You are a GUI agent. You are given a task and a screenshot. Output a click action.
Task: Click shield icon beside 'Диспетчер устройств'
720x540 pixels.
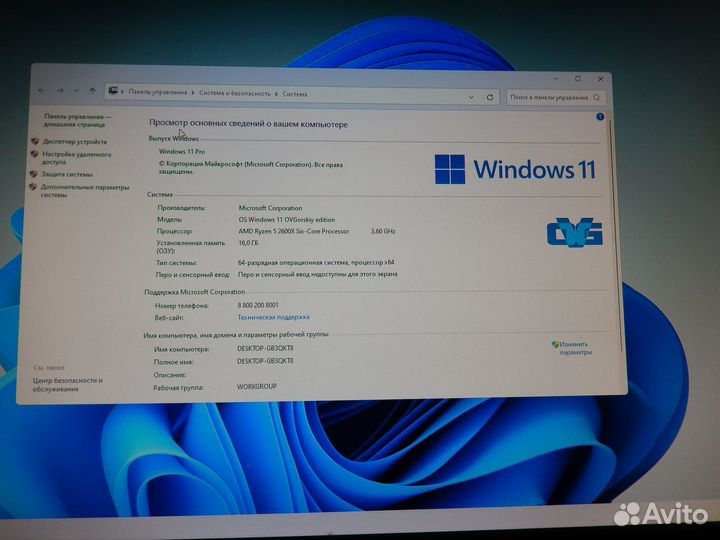coord(35,141)
